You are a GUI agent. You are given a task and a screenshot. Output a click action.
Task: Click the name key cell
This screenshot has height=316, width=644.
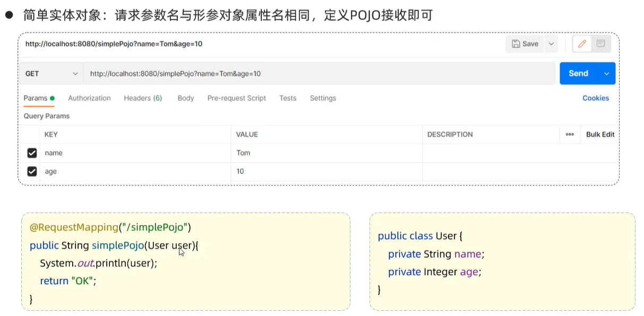point(135,153)
